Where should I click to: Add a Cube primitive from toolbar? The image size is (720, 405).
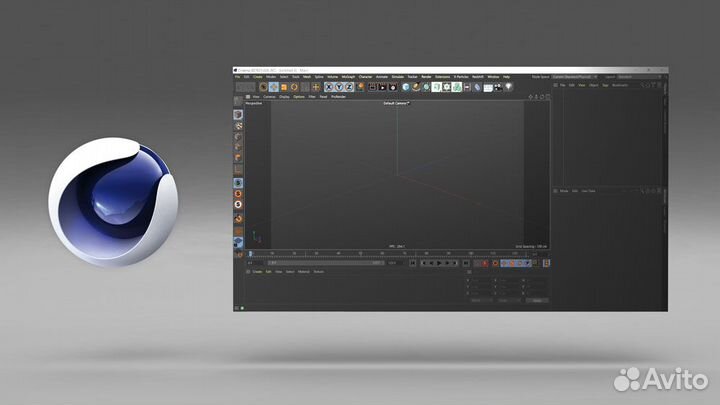click(406, 87)
